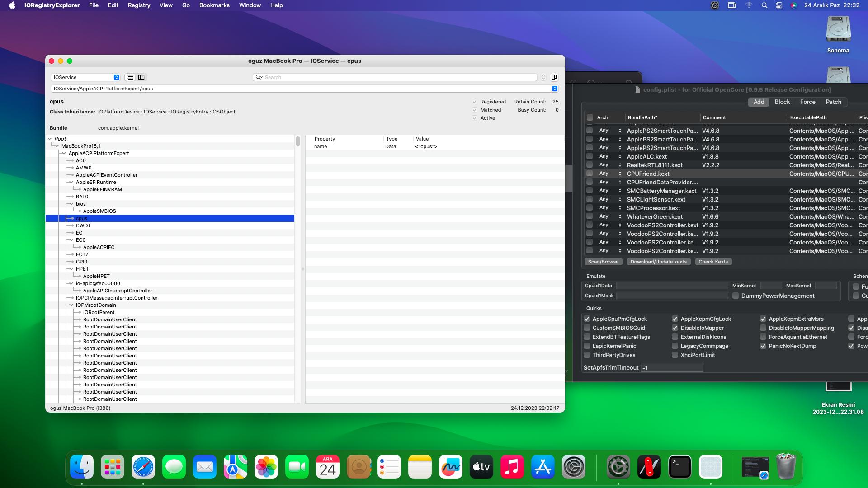Switch to outline list view icon
868x488 pixels.
coord(130,77)
